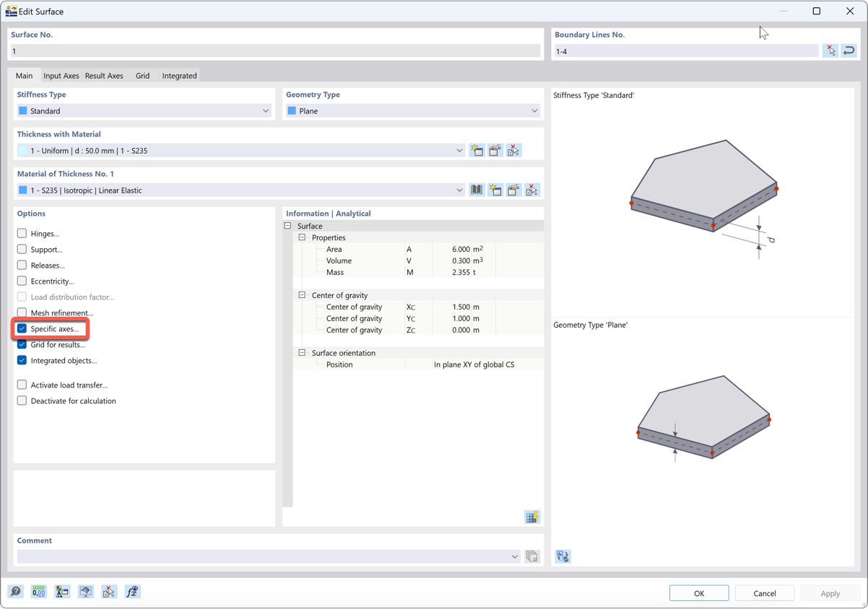This screenshot has width=868, height=609.
Task: Switch to the Grid tab
Action: point(142,76)
